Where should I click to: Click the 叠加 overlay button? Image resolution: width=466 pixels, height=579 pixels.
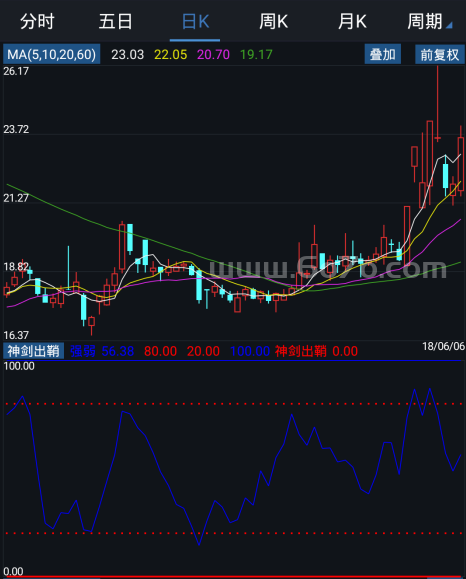[383, 54]
